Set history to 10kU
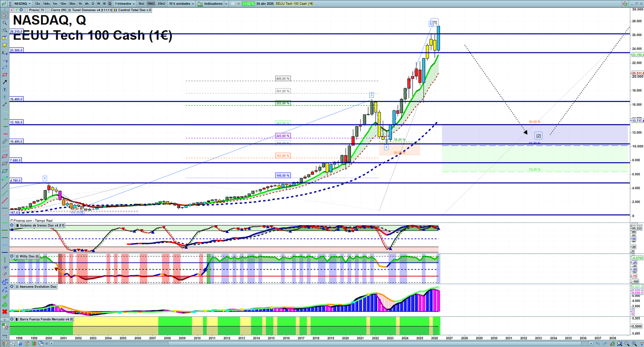This screenshot has width=644, height=347. [151, 4]
